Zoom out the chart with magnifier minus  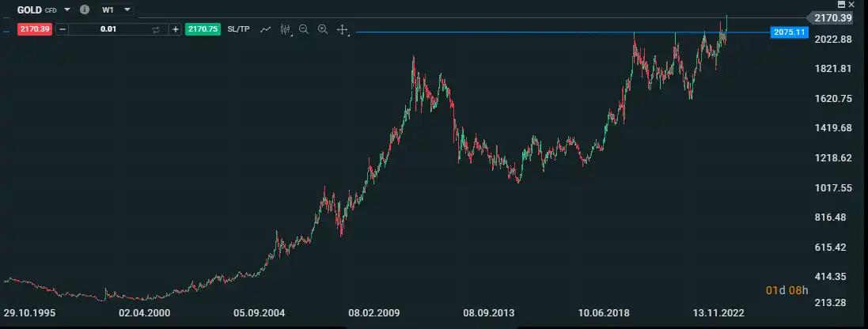(x=304, y=29)
